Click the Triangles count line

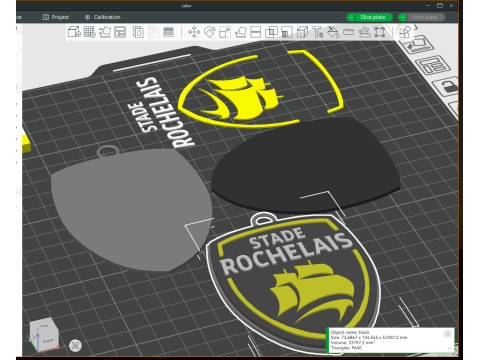346,348
